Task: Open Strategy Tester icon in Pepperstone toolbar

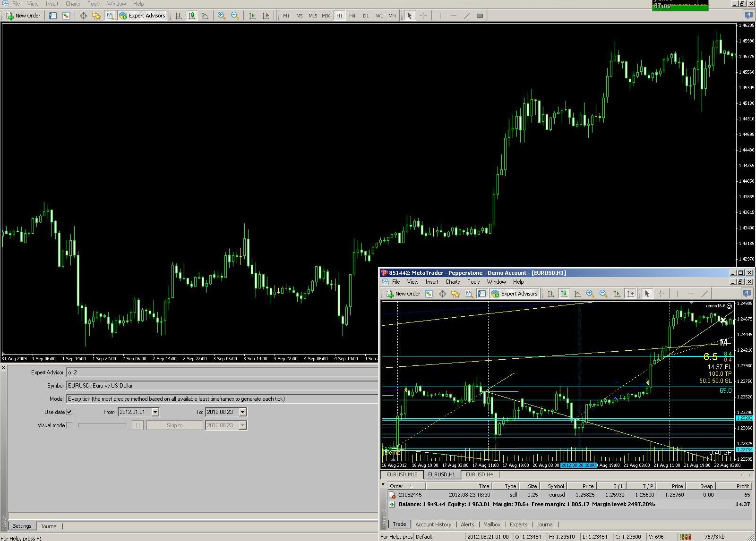Action: click(469, 294)
